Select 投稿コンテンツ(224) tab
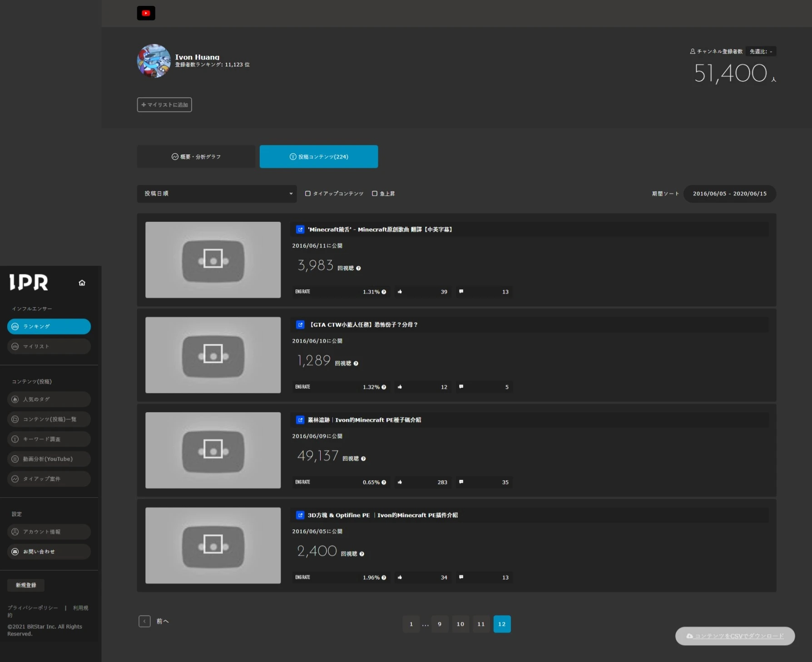Image resolution: width=812 pixels, height=662 pixels. [x=318, y=157]
